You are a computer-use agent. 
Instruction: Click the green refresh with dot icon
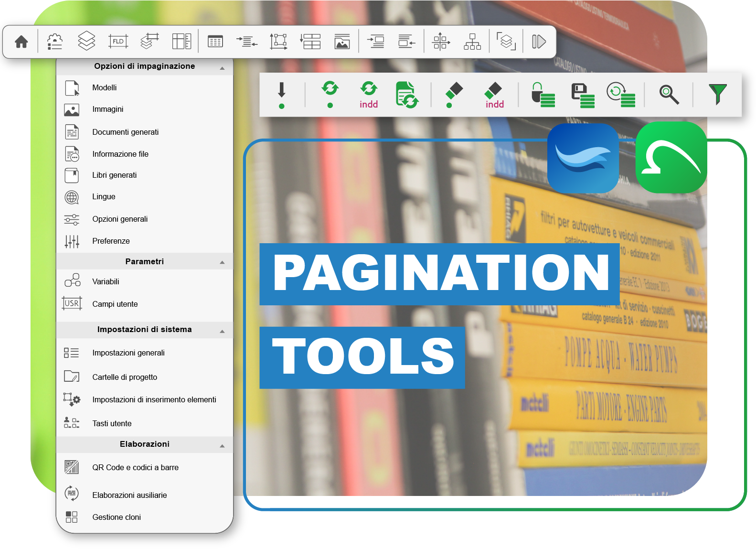330,94
